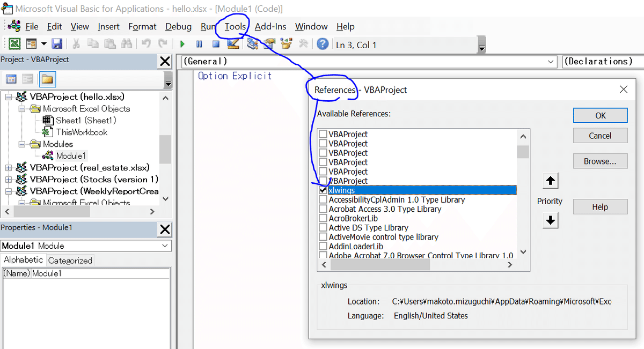Open the Insert menu
The height and width of the screenshot is (349, 644).
(109, 26)
